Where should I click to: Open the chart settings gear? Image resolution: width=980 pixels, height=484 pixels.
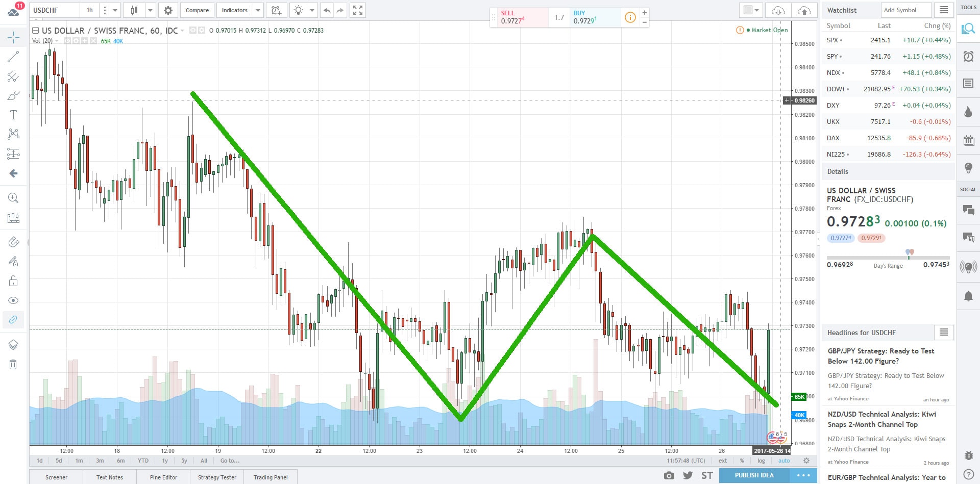[168, 10]
